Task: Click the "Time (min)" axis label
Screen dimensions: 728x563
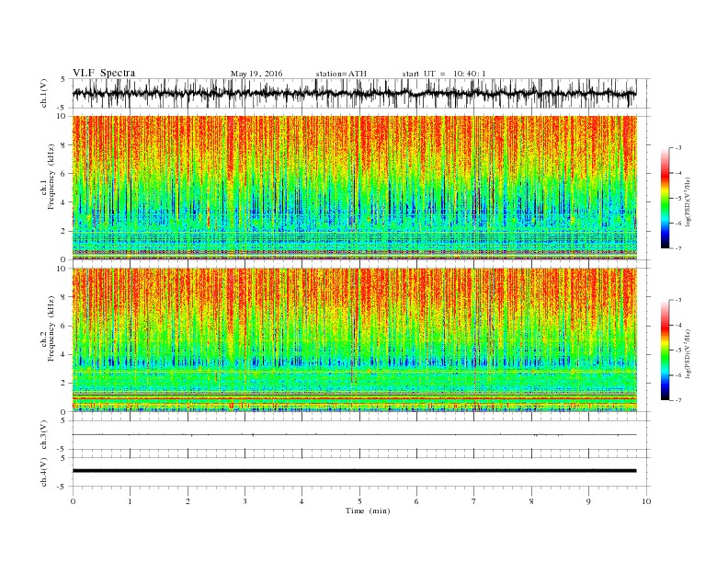Action: click(368, 511)
